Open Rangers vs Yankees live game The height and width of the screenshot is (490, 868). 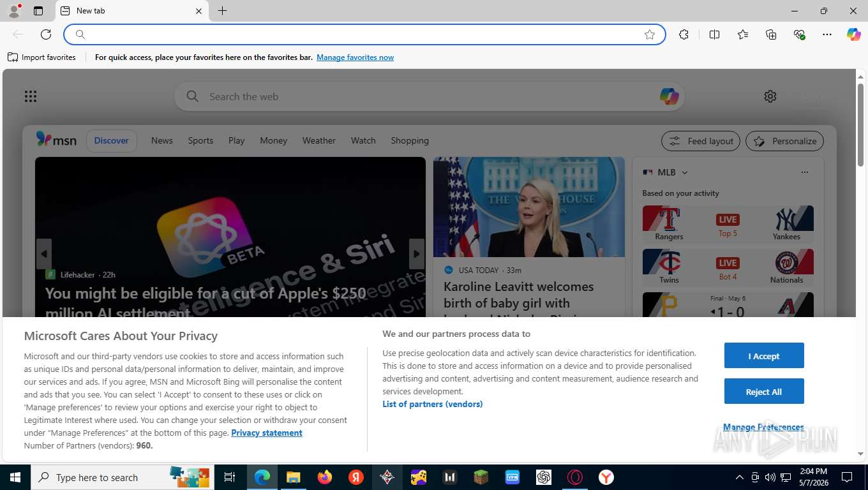(728, 224)
